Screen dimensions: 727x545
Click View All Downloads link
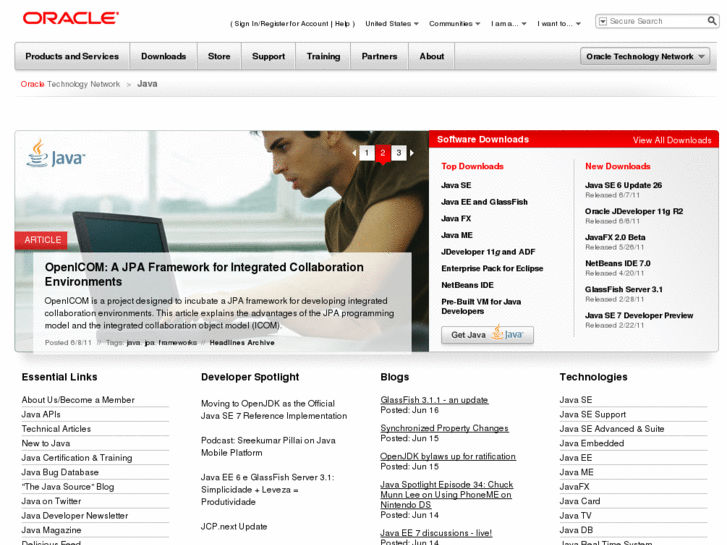click(x=672, y=140)
